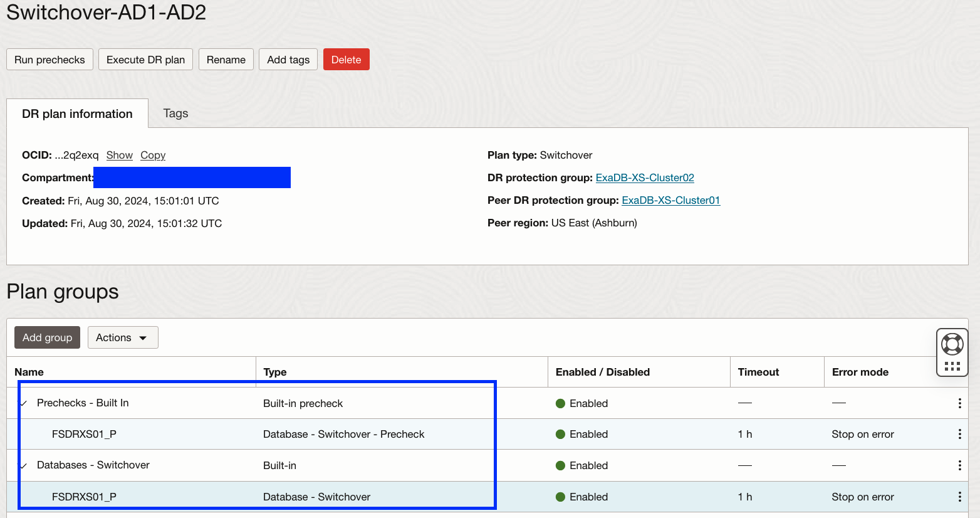Click Run prechecks button
Viewport: 980px width, 518px height.
(x=50, y=60)
